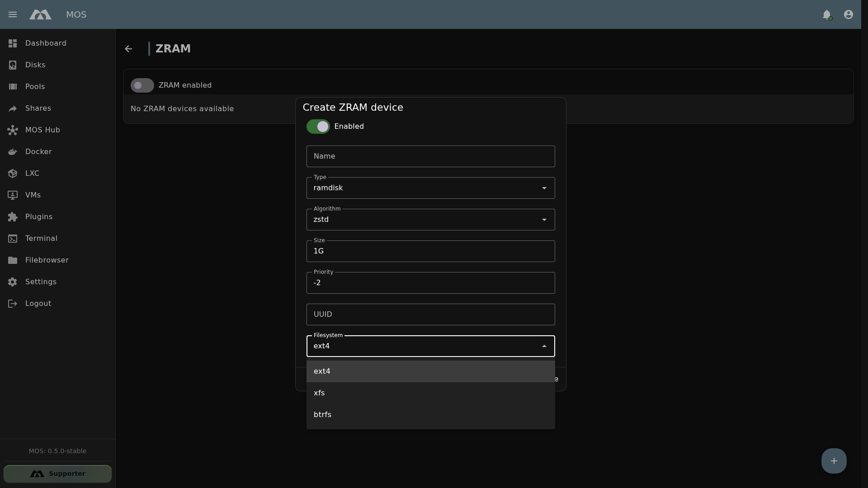Click the "No ZRAM devices available" text

[182, 109]
